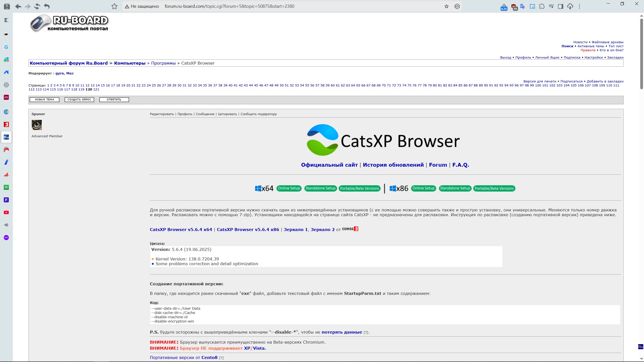Open the Extensions puzzle-piece menu
Image resolution: width=644 pixels, height=362 pixels.
point(542,6)
